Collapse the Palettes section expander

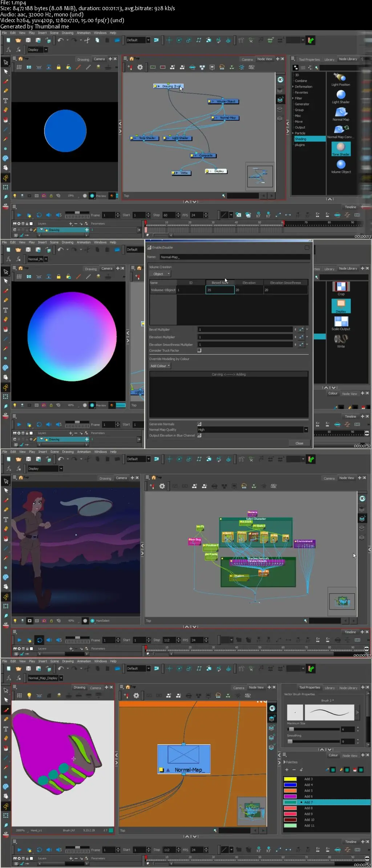[284, 762]
